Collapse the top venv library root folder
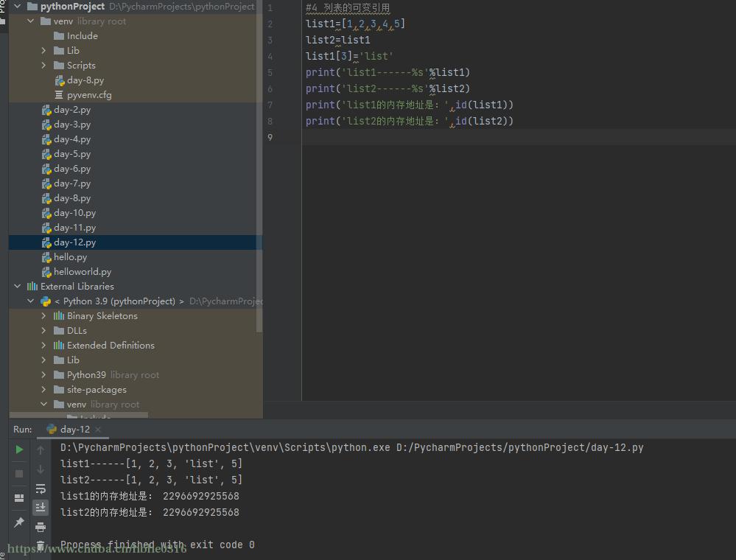This screenshot has width=736, height=560. point(30,21)
